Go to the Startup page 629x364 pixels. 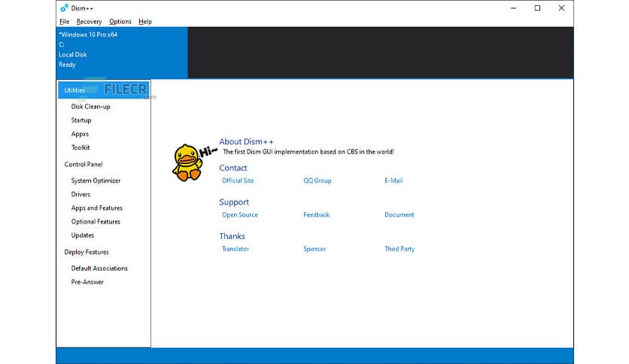coord(81,120)
